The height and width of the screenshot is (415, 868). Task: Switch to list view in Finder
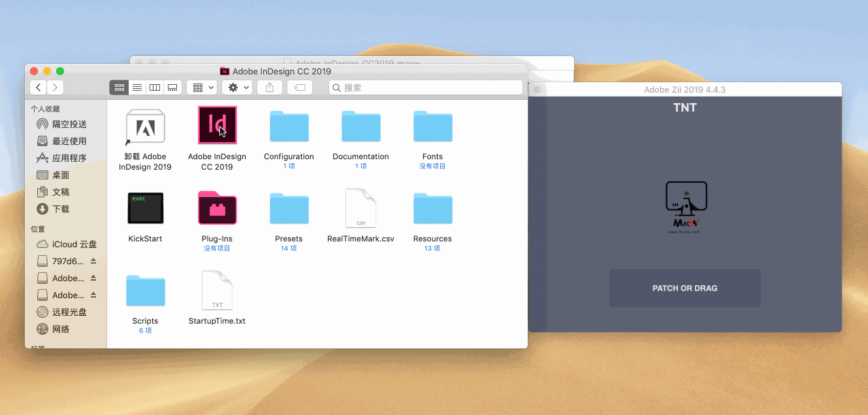137,87
